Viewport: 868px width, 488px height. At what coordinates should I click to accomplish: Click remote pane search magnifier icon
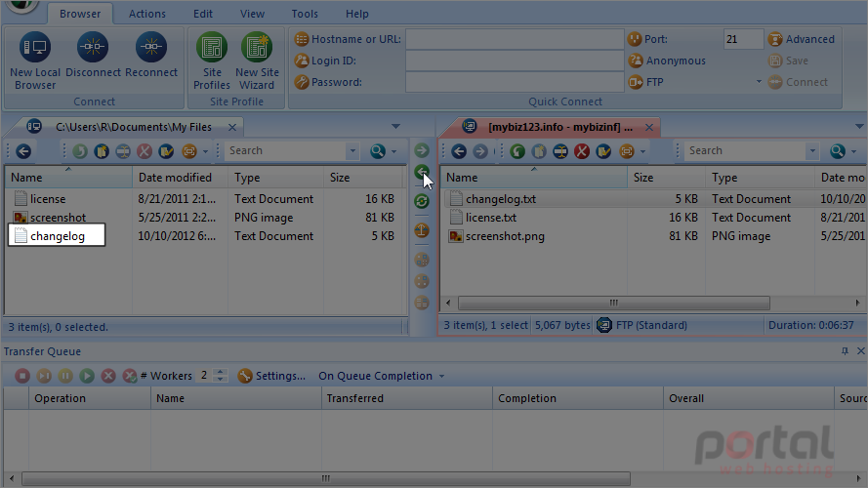click(x=838, y=151)
